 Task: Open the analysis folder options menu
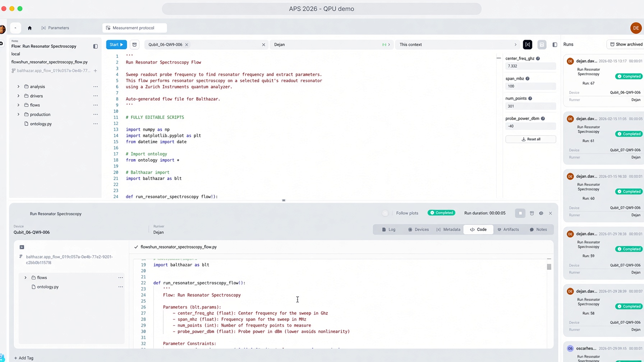(95, 87)
